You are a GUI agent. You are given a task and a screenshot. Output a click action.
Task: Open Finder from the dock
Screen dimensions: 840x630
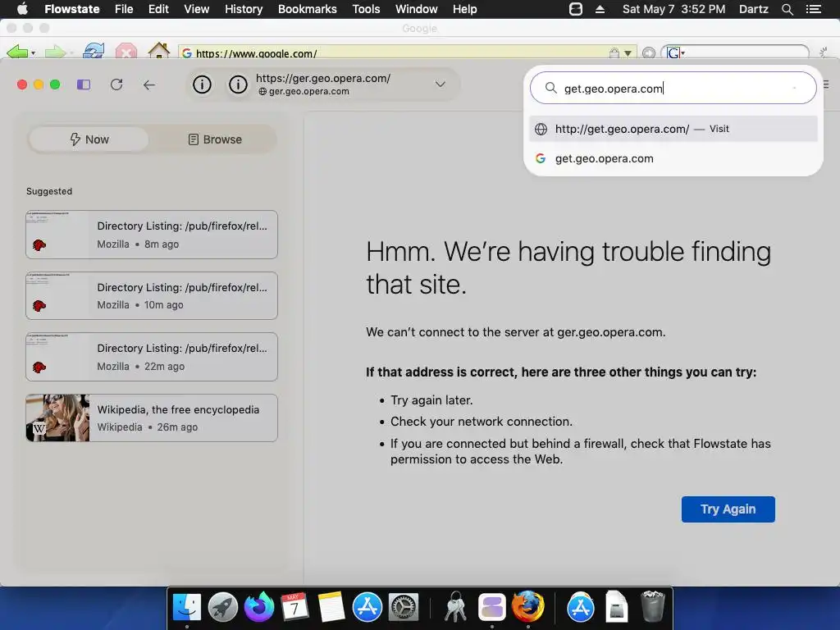click(186, 607)
